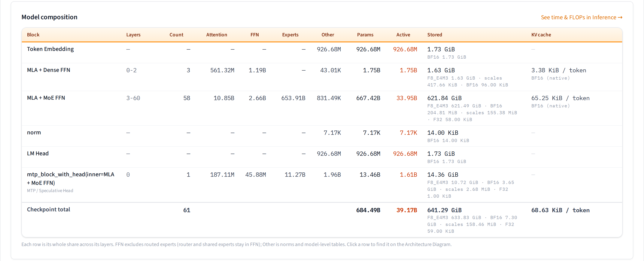This screenshot has height=261, width=644.
Task: Click the Attention column header
Action: pyautogui.click(x=216, y=35)
